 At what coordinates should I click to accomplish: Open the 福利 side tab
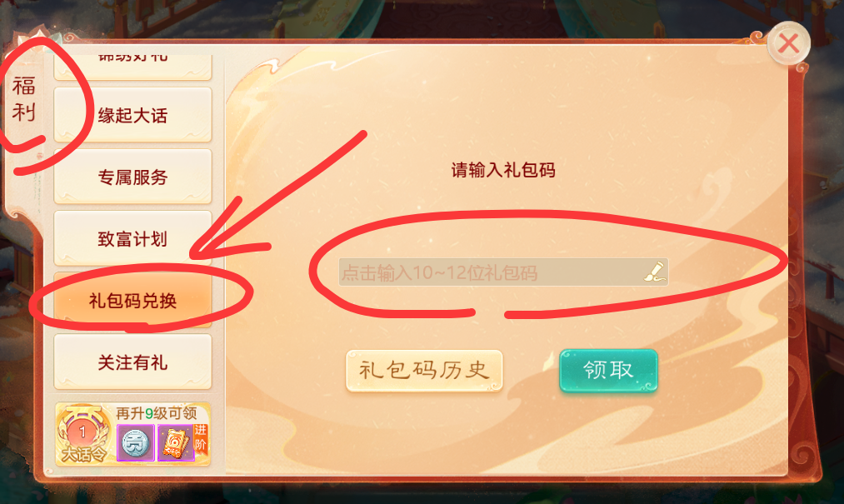click(23, 99)
